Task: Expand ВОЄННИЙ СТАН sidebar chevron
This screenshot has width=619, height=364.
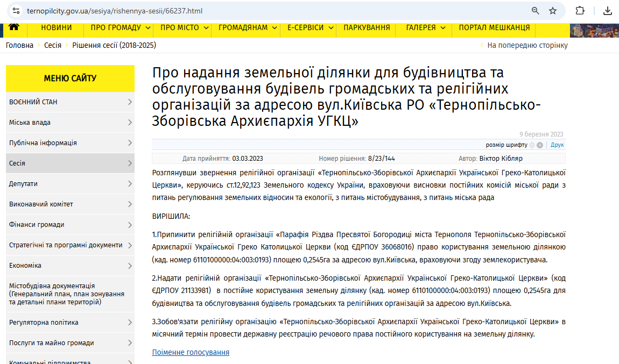Action: 130,102
